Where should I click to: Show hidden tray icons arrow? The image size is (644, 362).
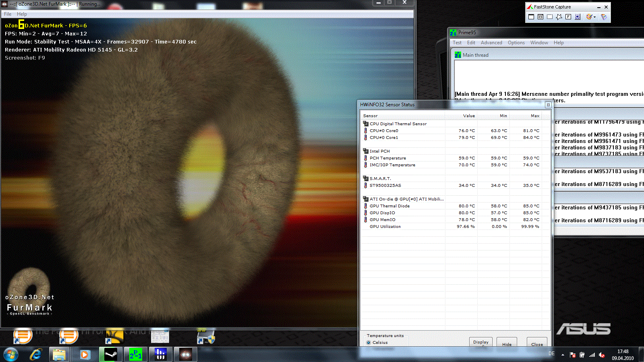[563, 355]
